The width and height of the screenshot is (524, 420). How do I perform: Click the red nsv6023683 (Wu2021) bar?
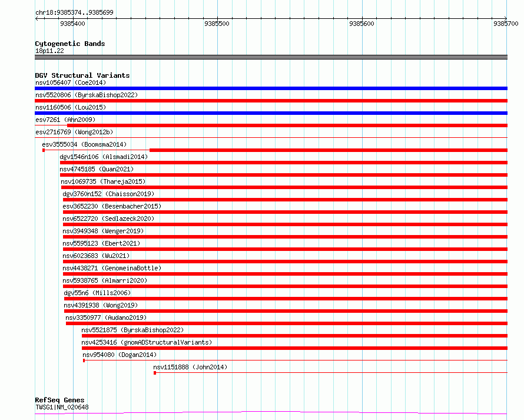(x=285, y=262)
